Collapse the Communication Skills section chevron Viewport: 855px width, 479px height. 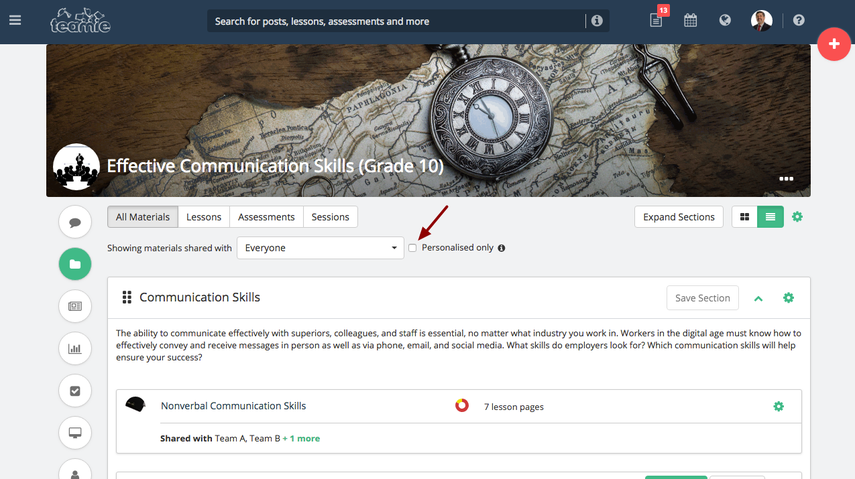tap(758, 298)
